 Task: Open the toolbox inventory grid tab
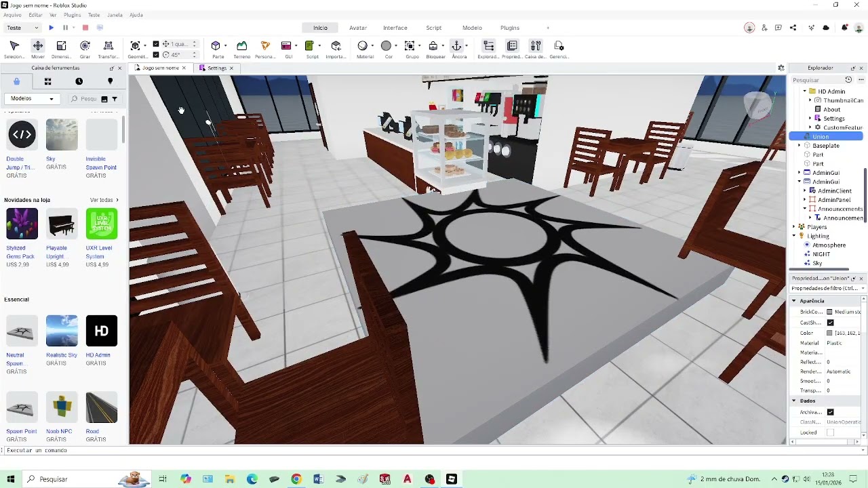(47, 81)
